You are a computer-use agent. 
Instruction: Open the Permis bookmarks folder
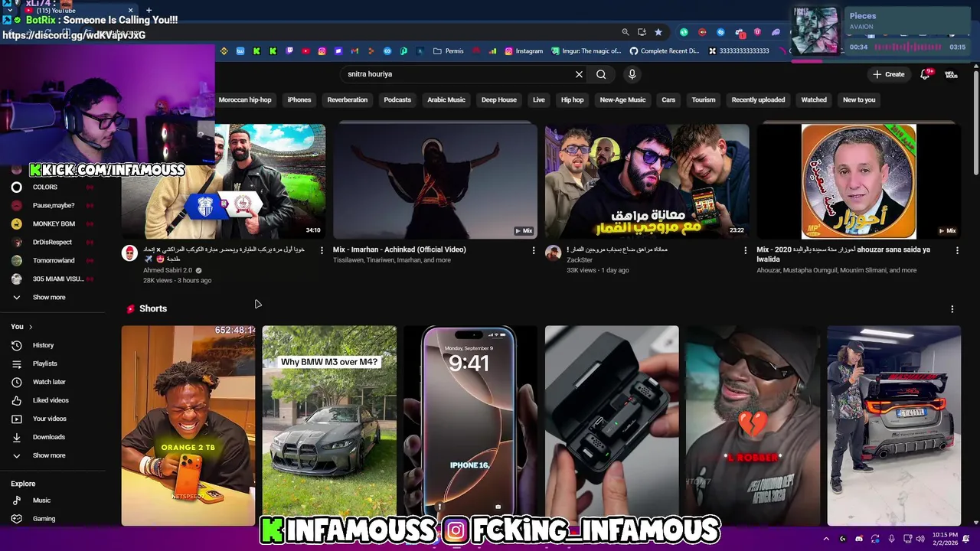(449, 51)
